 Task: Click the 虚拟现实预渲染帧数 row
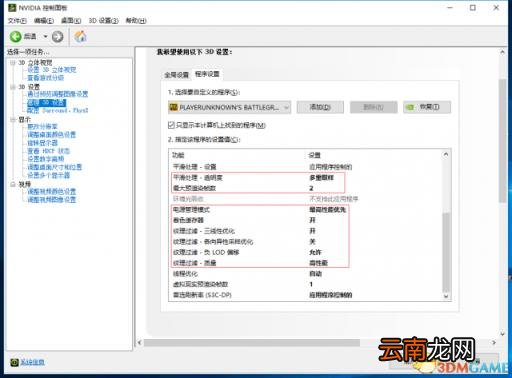pos(305,284)
